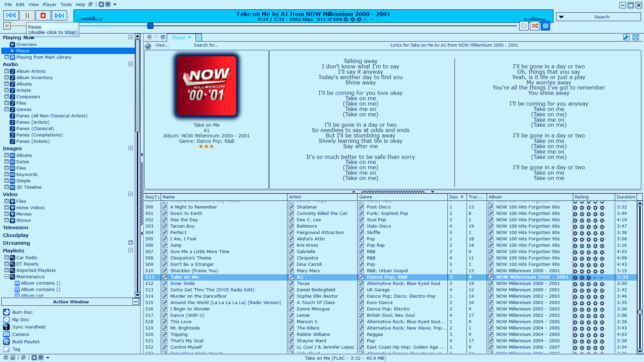Click the square view-mode icon in menu bar
644x362 pixels.
[x=101, y=4]
